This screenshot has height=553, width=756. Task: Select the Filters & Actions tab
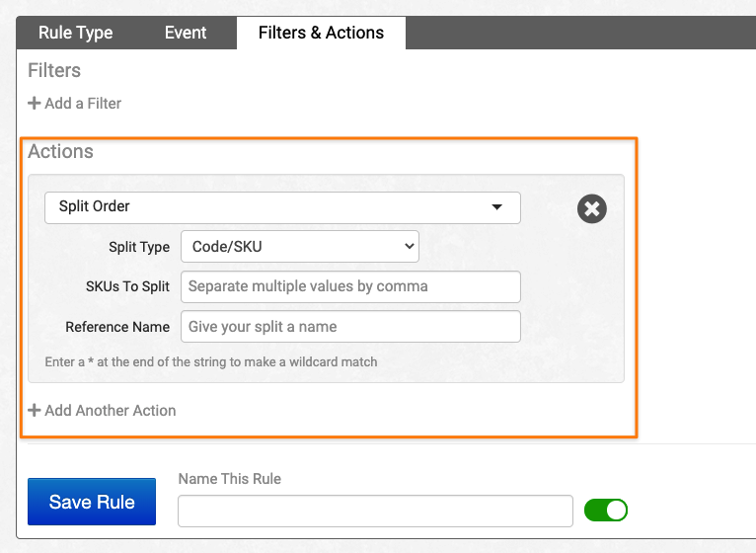(321, 33)
